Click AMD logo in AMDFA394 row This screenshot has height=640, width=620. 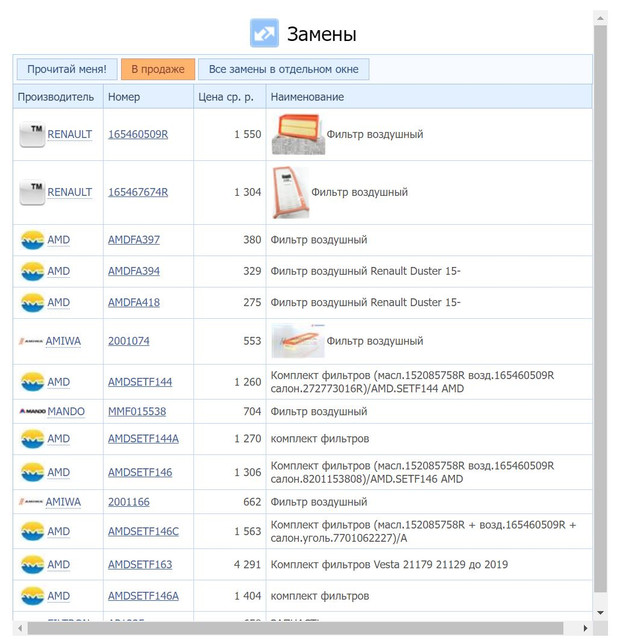[33, 271]
